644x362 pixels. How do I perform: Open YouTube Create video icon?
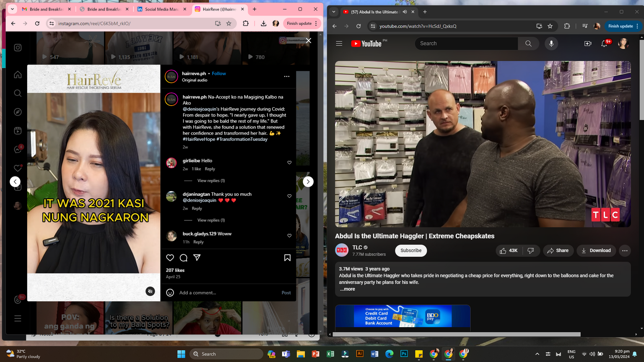pyautogui.click(x=588, y=44)
